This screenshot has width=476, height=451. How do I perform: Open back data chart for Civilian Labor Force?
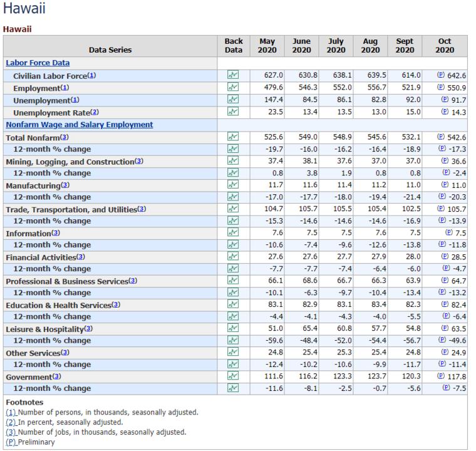(233, 75)
